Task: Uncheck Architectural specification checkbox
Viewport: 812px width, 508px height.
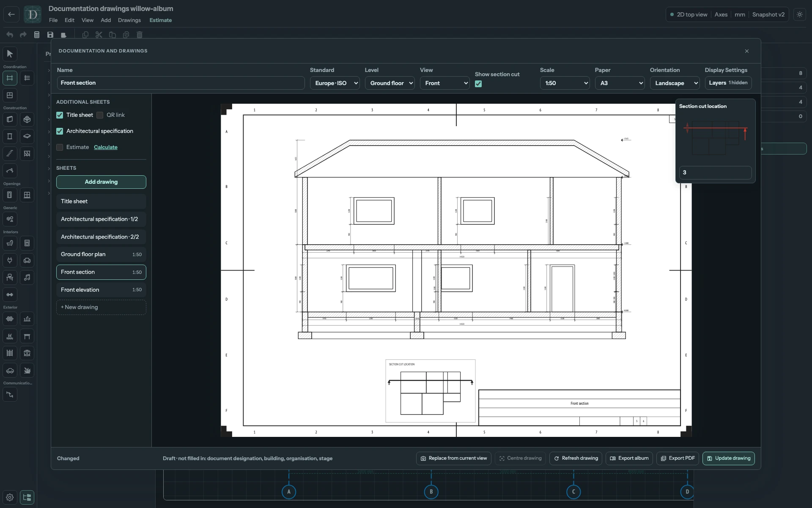Action: pyautogui.click(x=60, y=131)
